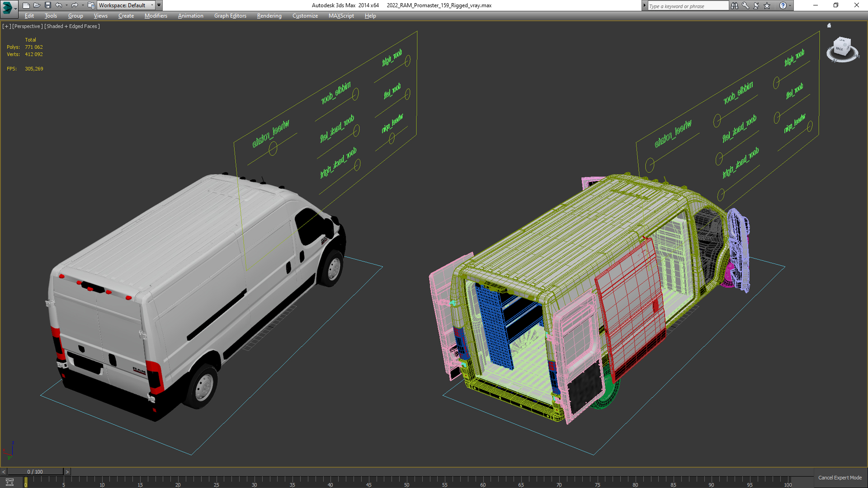The height and width of the screenshot is (488, 868).
Task: Click the Undo arrow icon
Action: point(59,5)
